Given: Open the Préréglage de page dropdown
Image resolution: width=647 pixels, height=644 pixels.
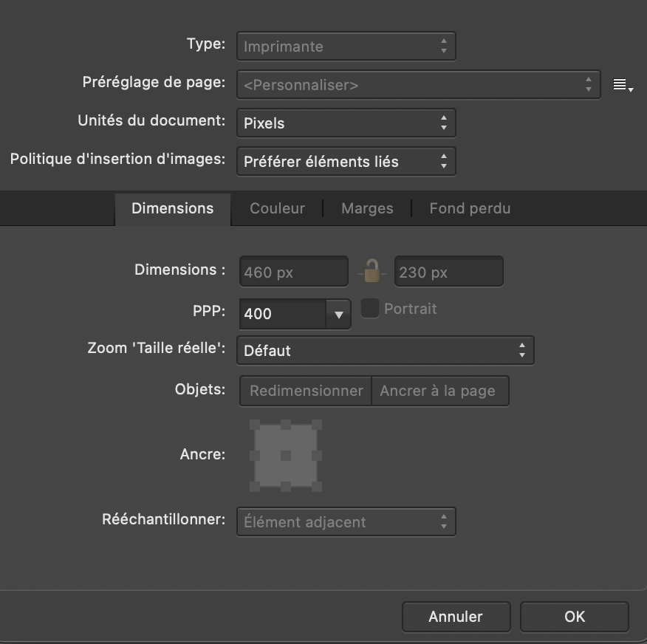Looking at the screenshot, I should [x=418, y=85].
